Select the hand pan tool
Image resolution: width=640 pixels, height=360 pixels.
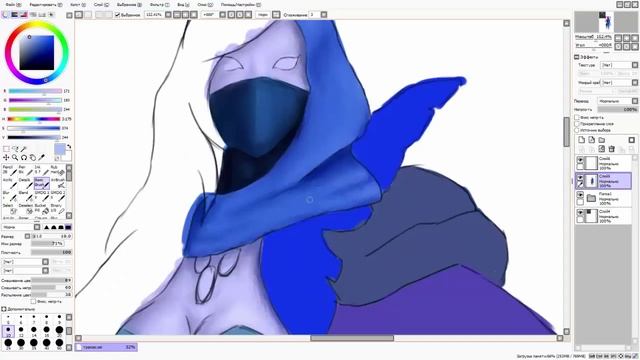click(33, 158)
